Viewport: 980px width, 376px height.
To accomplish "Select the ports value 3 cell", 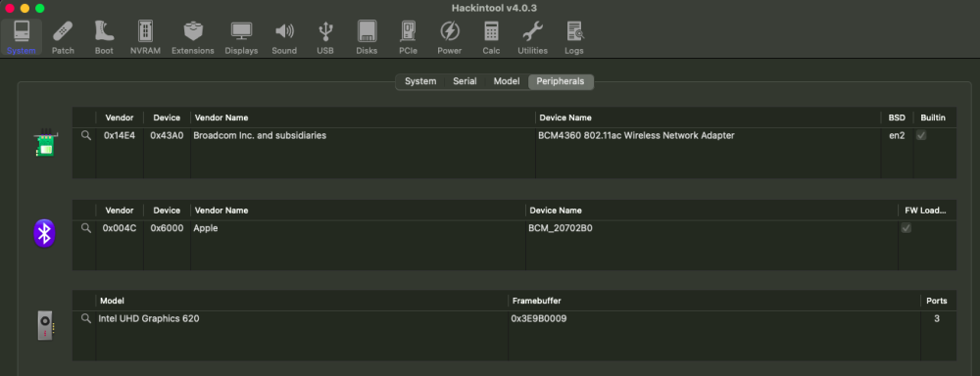I will pyautogui.click(x=937, y=318).
